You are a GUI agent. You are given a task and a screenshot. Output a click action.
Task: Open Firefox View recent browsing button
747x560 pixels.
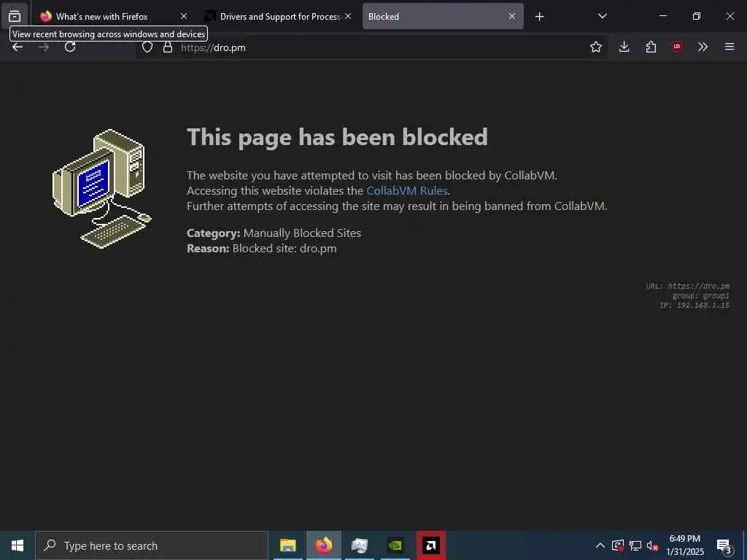click(15, 16)
